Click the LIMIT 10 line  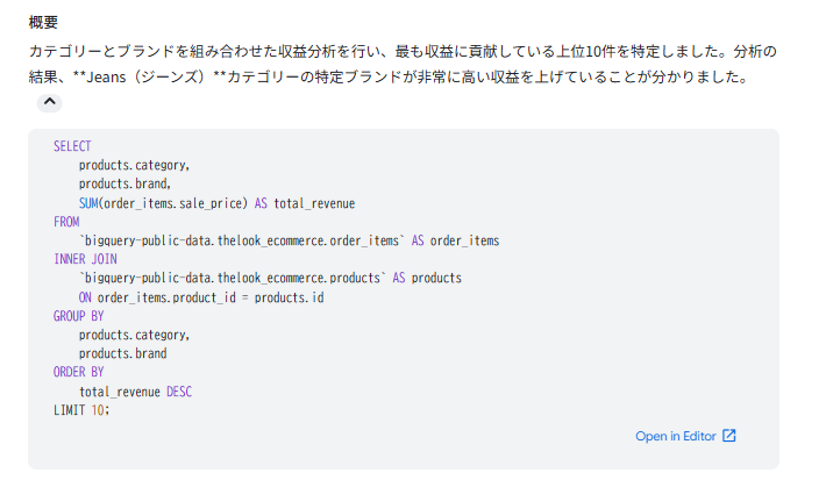pos(81,410)
